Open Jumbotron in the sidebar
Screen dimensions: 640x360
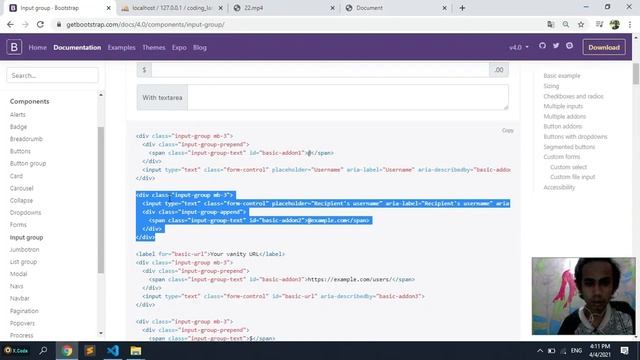coord(24,249)
